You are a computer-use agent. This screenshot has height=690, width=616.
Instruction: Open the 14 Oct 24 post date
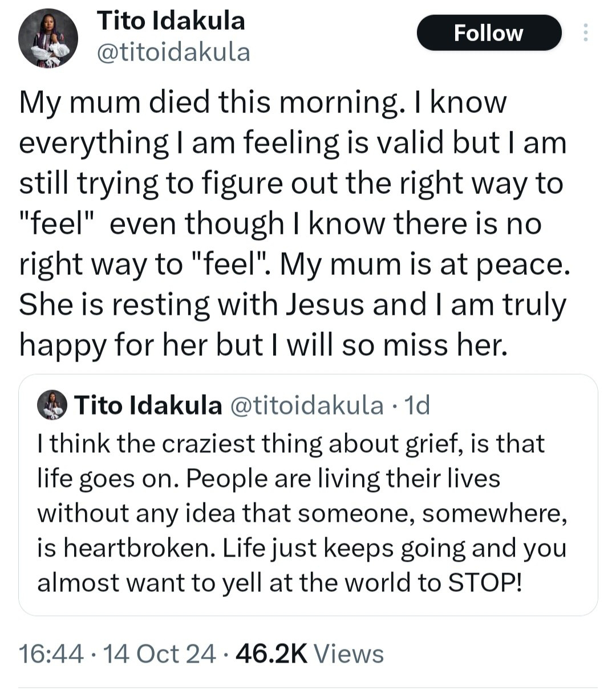tap(159, 654)
